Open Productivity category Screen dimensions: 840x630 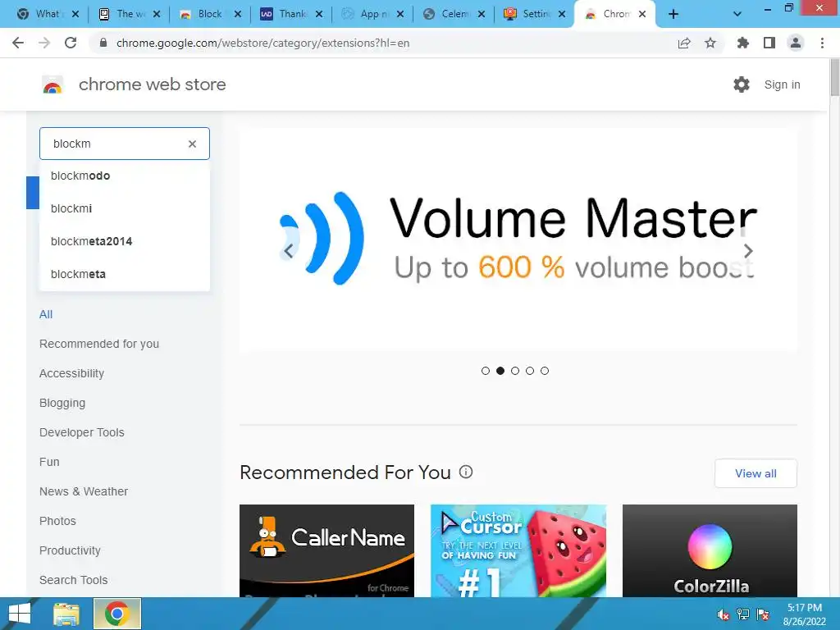(x=71, y=550)
